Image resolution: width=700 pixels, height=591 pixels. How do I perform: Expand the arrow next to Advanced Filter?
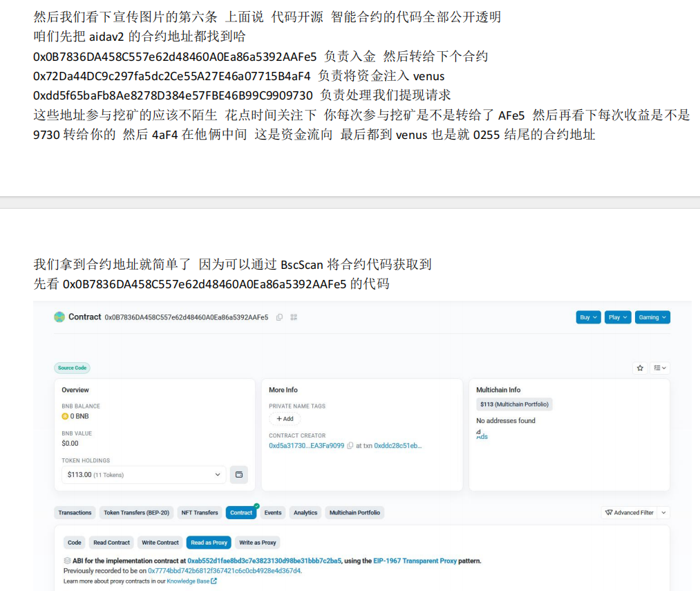664,513
